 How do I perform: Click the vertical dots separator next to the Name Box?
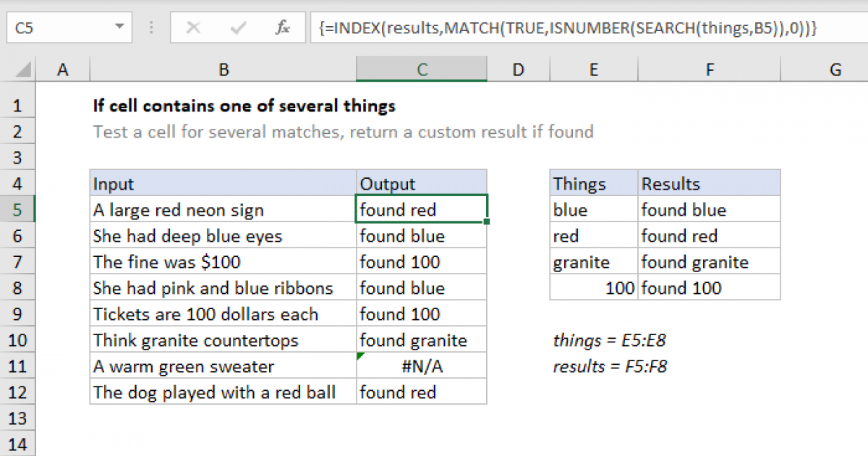click(x=150, y=28)
